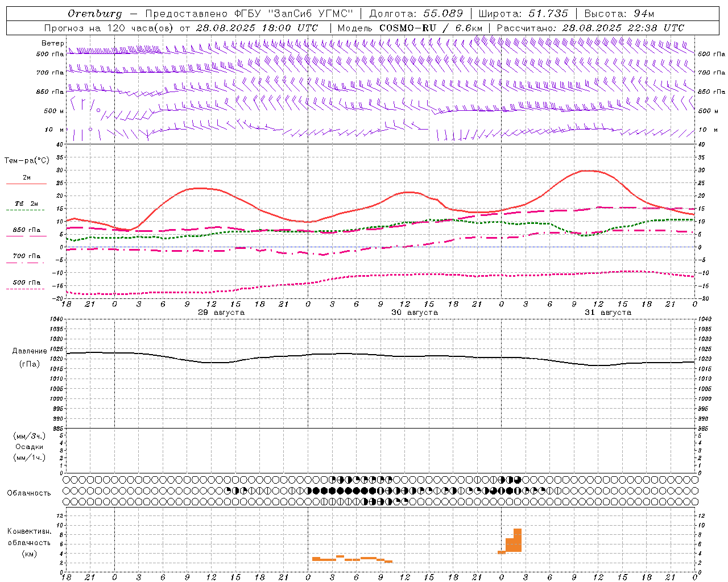The width and height of the screenshot is (728, 582).
Task: Click the '(гПа)' unit under Давление
Action: pyautogui.click(x=30, y=364)
